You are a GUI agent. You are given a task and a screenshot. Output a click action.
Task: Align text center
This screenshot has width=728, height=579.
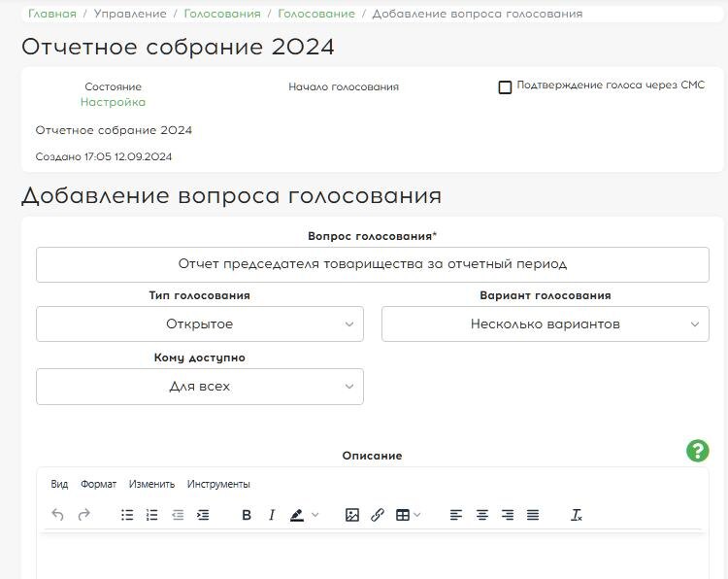(481, 515)
